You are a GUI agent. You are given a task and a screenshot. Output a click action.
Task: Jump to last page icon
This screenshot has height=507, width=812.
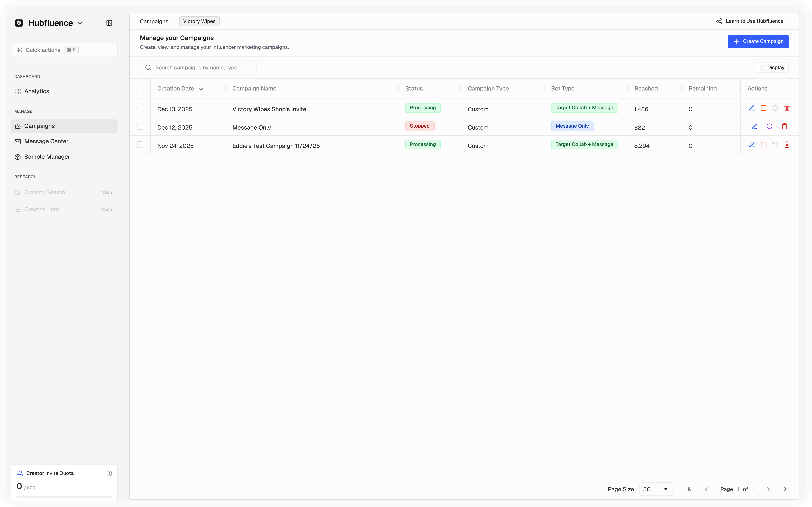click(785, 489)
